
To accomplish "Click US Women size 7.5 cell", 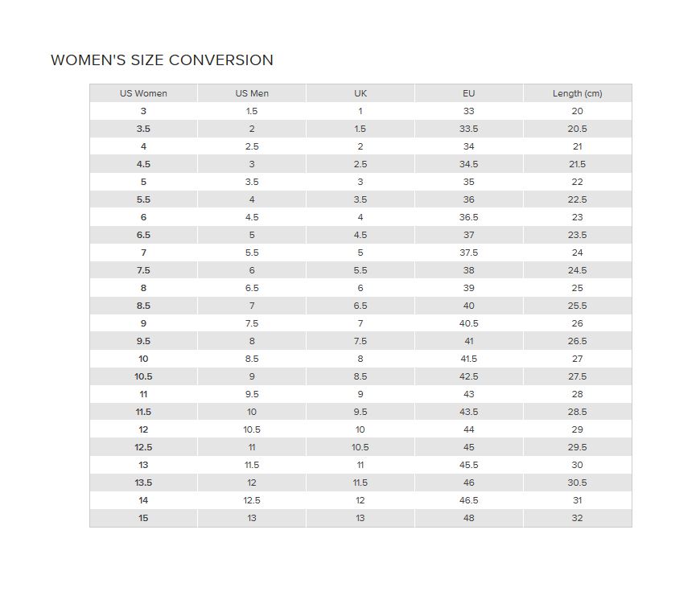I will click(x=143, y=270).
